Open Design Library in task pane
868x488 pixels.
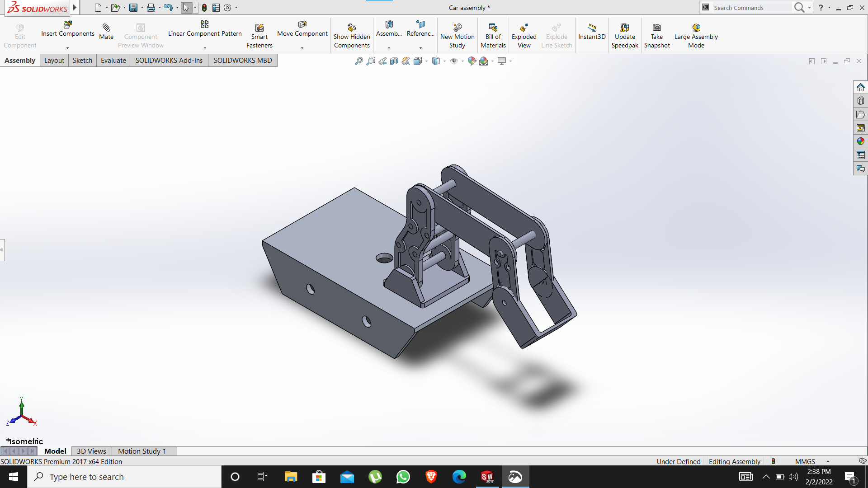click(x=860, y=101)
